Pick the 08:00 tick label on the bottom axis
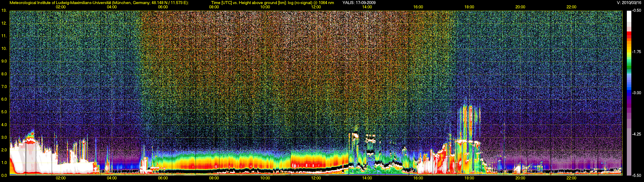The height and width of the screenshot is (182, 644). pyautogui.click(x=214, y=178)
